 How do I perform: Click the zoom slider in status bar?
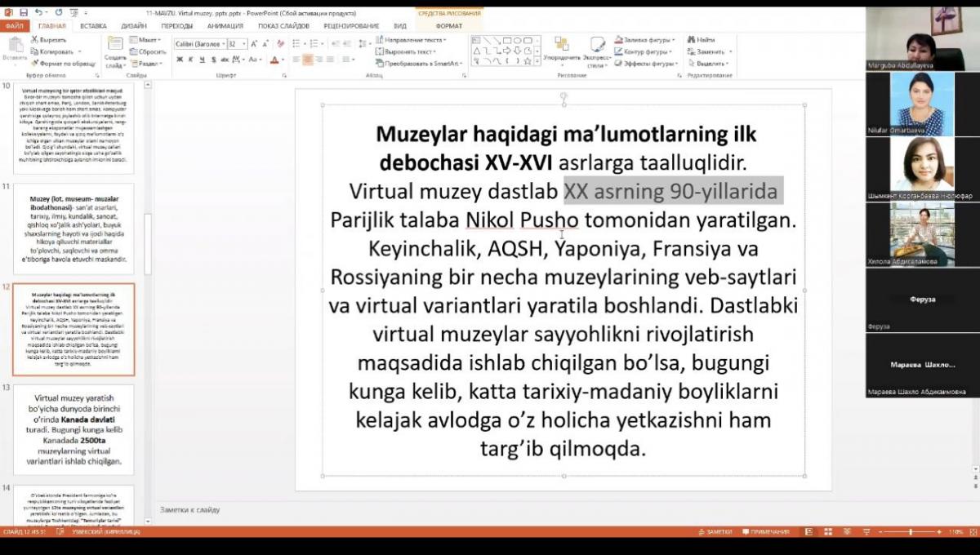click(910, 532)
